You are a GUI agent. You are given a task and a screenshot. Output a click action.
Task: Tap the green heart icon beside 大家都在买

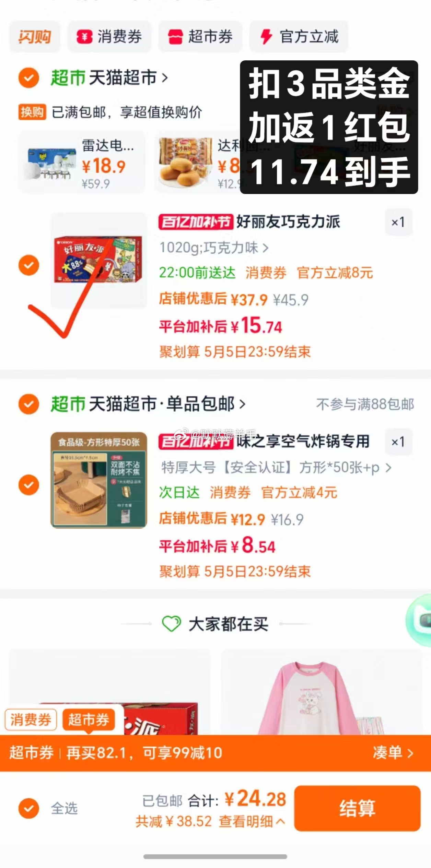(x=171, y=624)
